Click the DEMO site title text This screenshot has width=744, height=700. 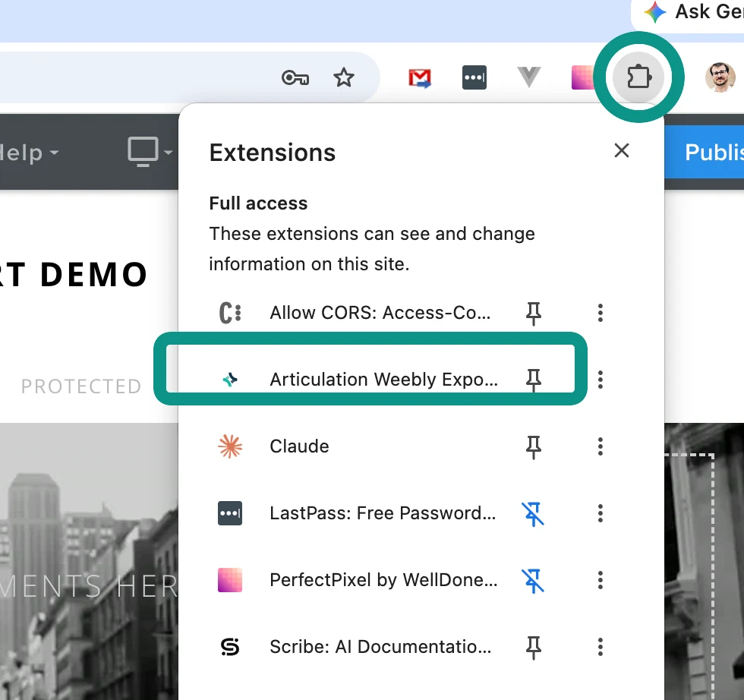[94, 275]
